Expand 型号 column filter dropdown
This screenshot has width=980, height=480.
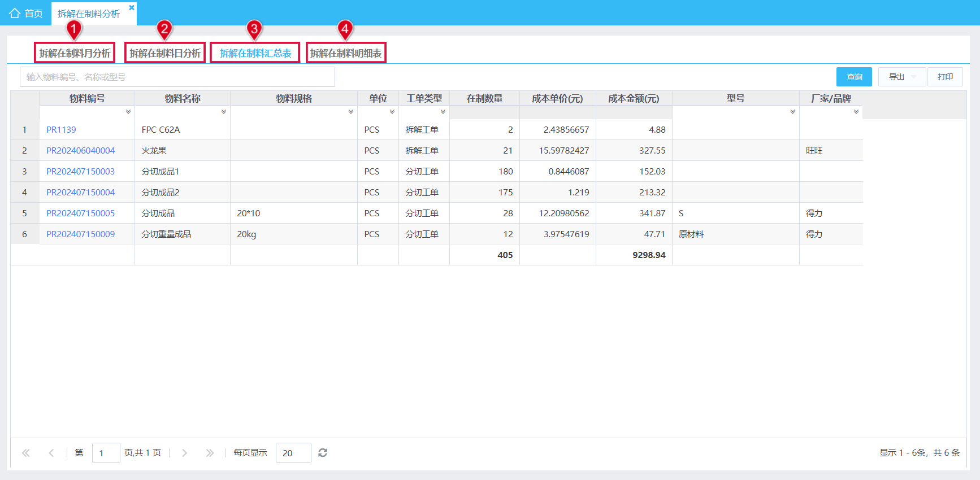[x=793, y=112]
